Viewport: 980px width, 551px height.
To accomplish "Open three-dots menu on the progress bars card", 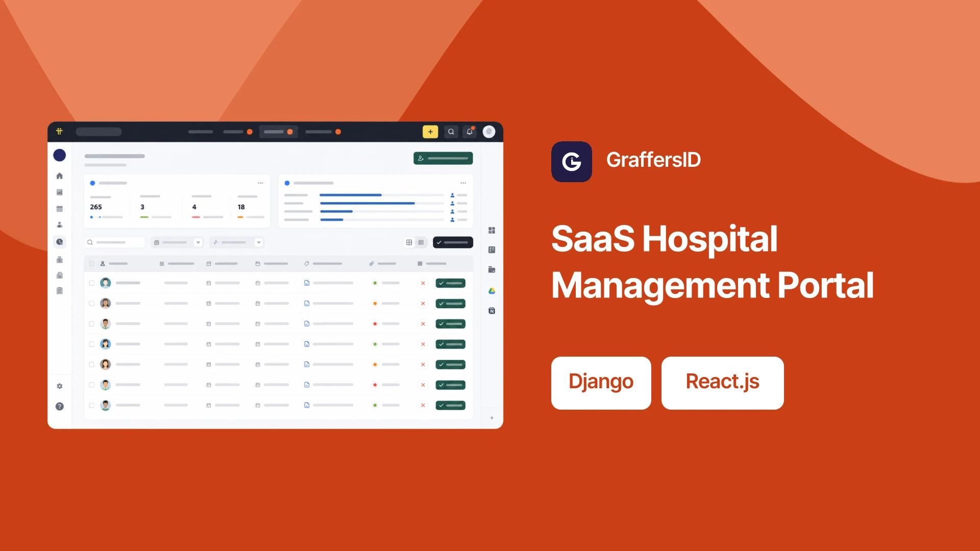I will pyautogui.click(x=463, y=183).
